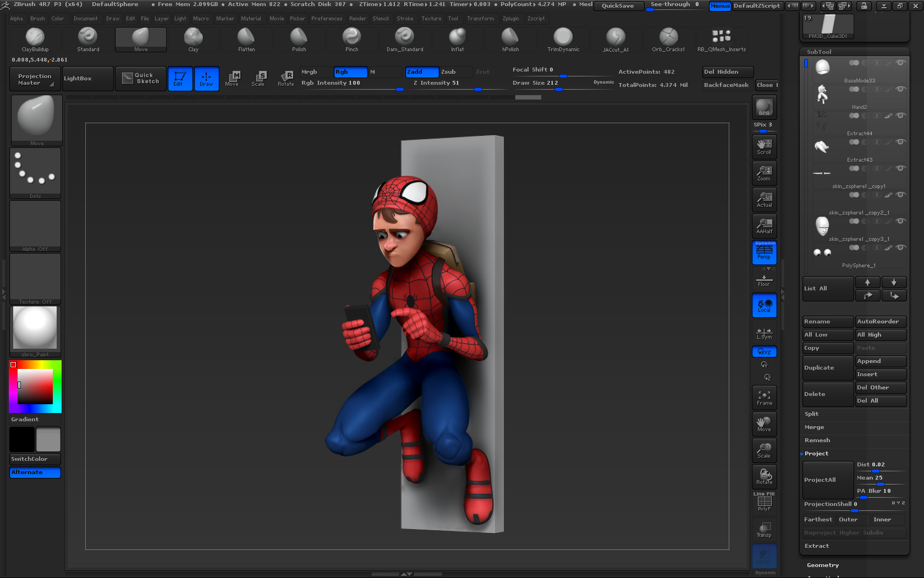Select the Polish brush
Image resolution: width=924 pixels, height=578 pixels.
point(299,40)
